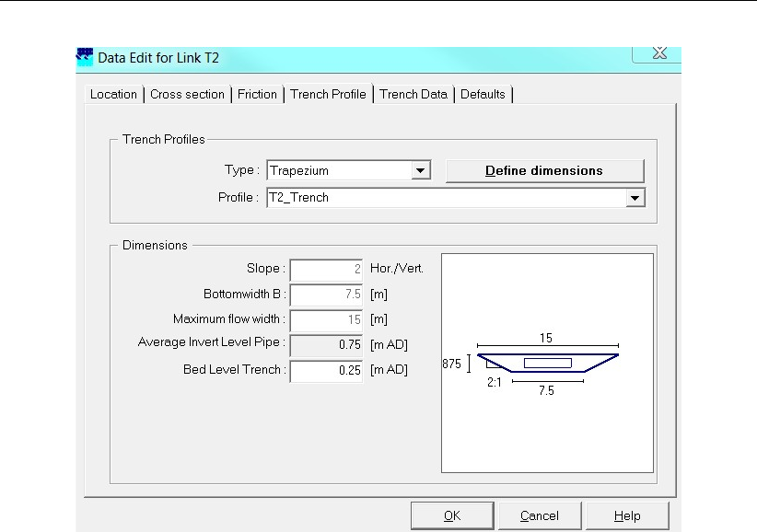Open the Profile dropdown arrow
Viewport: 757px width, 532px height.
[635, 198]
